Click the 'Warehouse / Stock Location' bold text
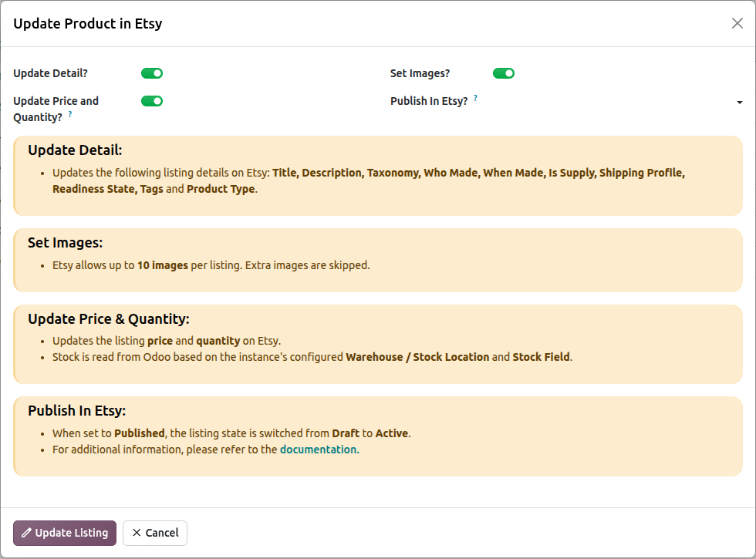 tap(417, 356)
